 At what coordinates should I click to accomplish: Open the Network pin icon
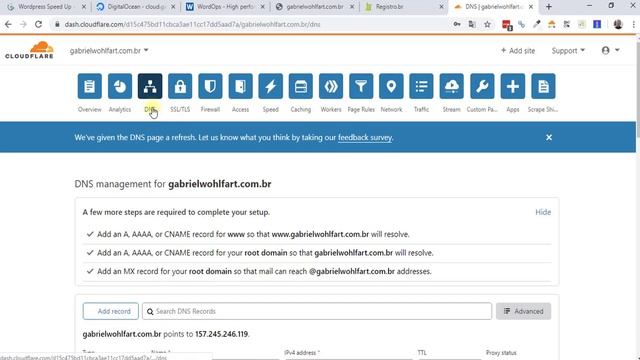tap(391, 86)
